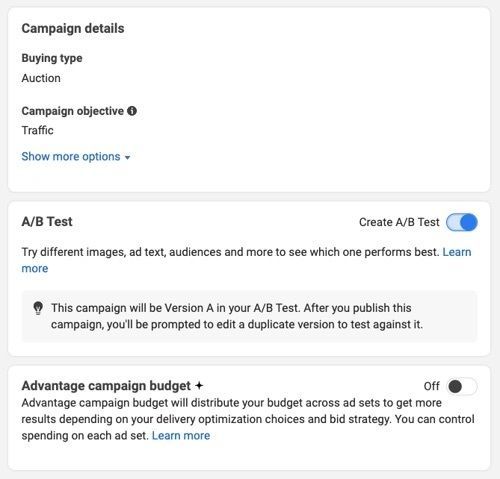Turn off the Create A/B Test toggle
Screen dimensions: 500x479
click(x=462, y=222)
